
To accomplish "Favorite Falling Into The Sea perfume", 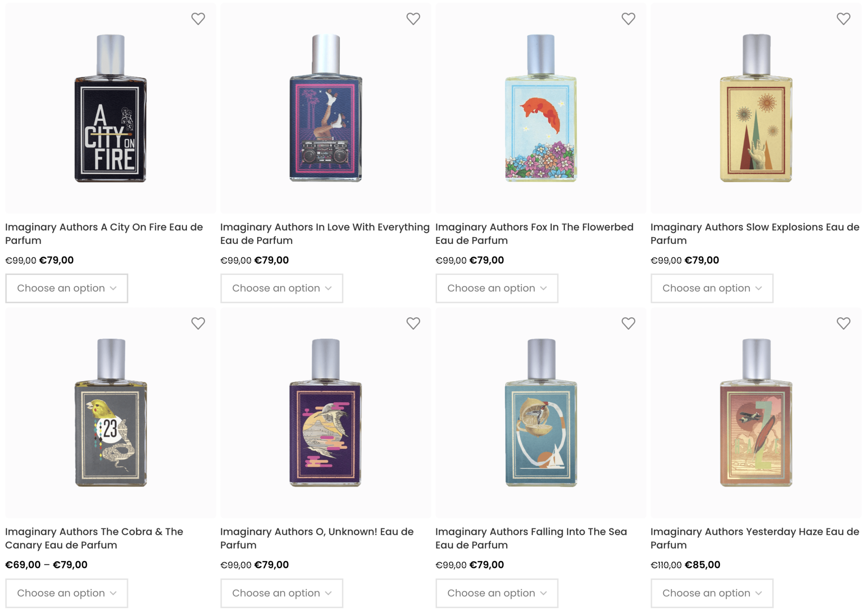I will click(x=628, y=324).
